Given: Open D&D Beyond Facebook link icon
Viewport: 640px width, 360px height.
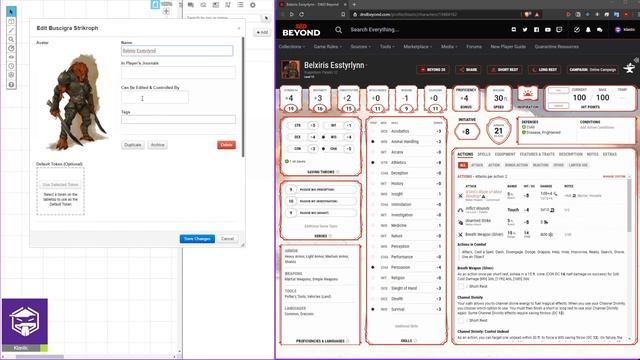Looking at the screenshot, I should [x=536, y=30].
